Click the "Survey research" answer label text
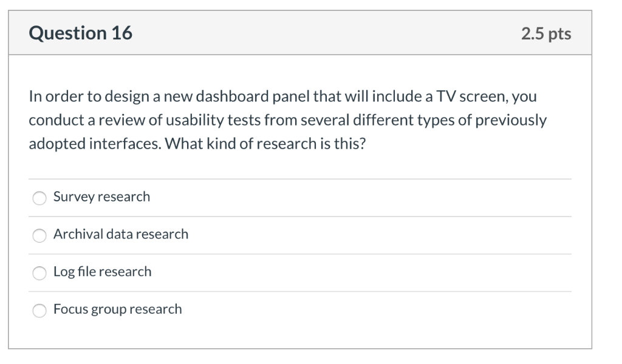The width and height of the screenshot is (622, 364). click(101, 197)
